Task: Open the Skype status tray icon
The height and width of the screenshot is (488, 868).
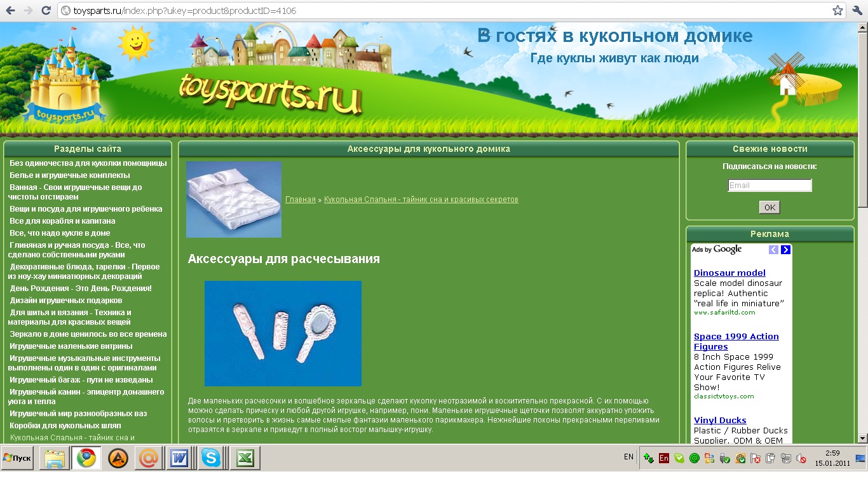Action: [679, 458]
